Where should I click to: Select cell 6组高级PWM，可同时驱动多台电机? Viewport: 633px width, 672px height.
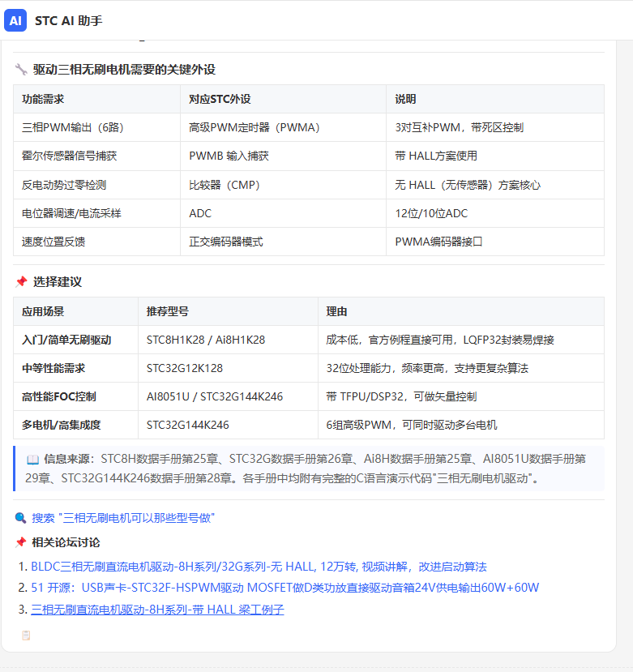pyautogui.click(x=461, y=425)
